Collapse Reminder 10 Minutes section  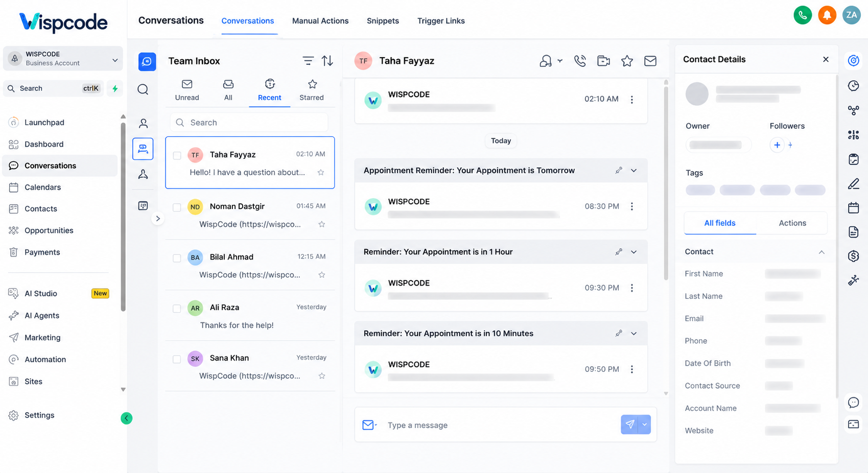coord(634,334)
